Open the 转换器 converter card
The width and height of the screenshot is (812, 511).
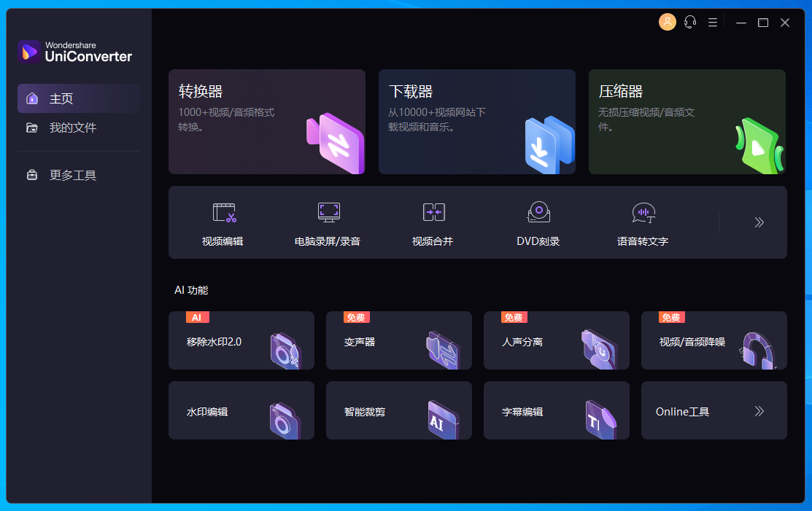tap(266, 122)
